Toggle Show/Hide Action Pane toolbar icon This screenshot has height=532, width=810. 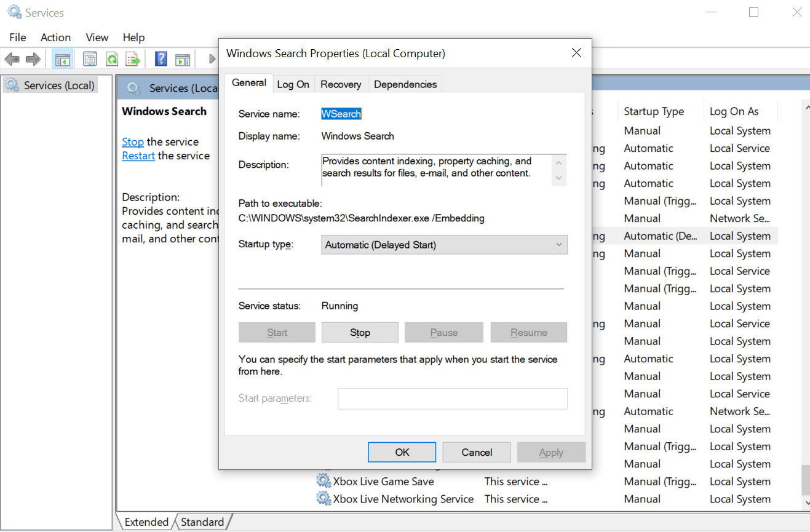tap(183, 59)
